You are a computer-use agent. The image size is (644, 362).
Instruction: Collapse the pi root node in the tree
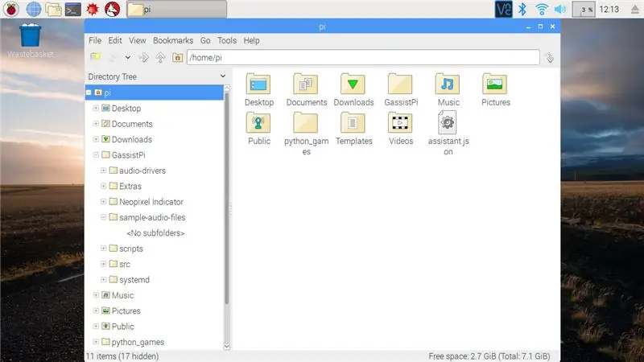click(x=89, y=93)
